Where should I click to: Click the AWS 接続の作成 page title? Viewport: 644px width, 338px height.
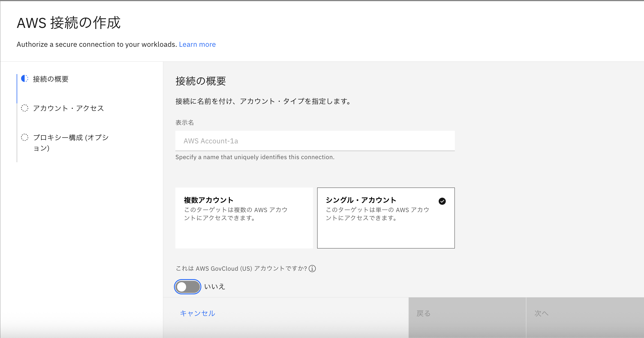click(69, 23)
